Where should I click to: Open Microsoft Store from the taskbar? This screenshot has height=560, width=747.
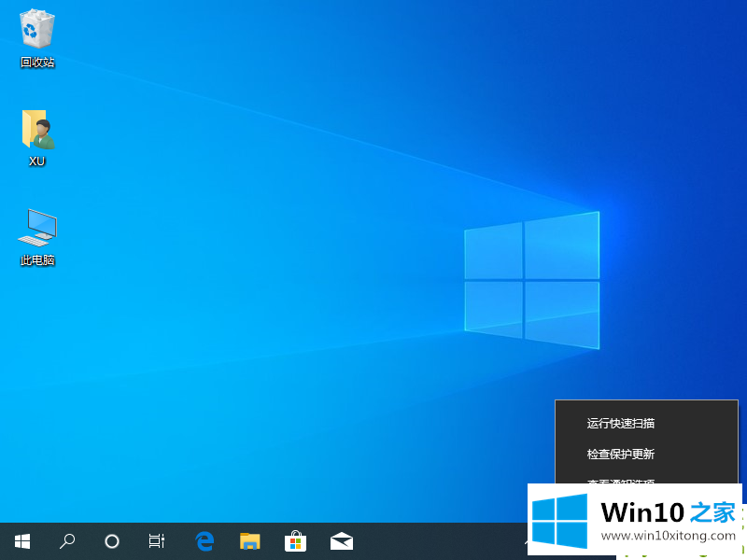click(295, 541)
